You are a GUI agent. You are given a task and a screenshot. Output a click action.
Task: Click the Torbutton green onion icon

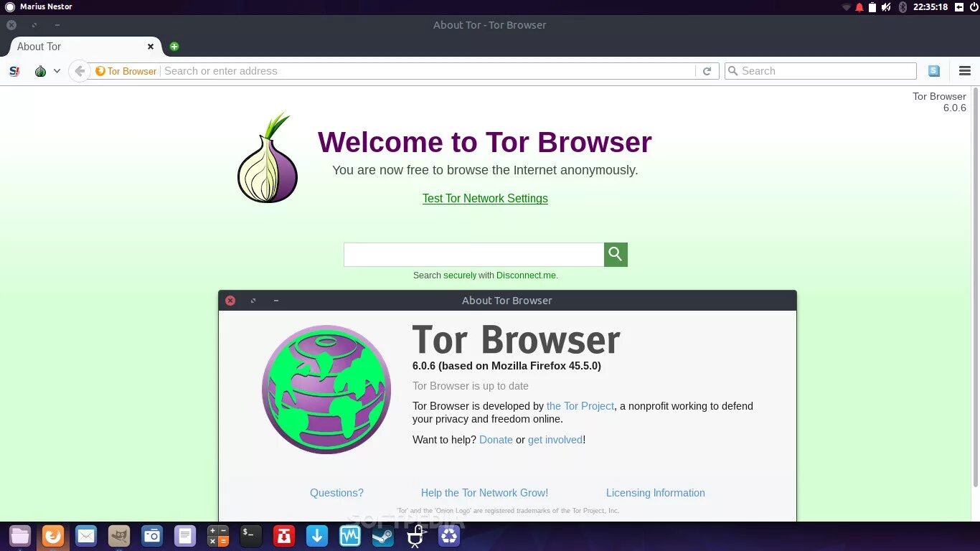pyautogui.click(x=40, y=71)
